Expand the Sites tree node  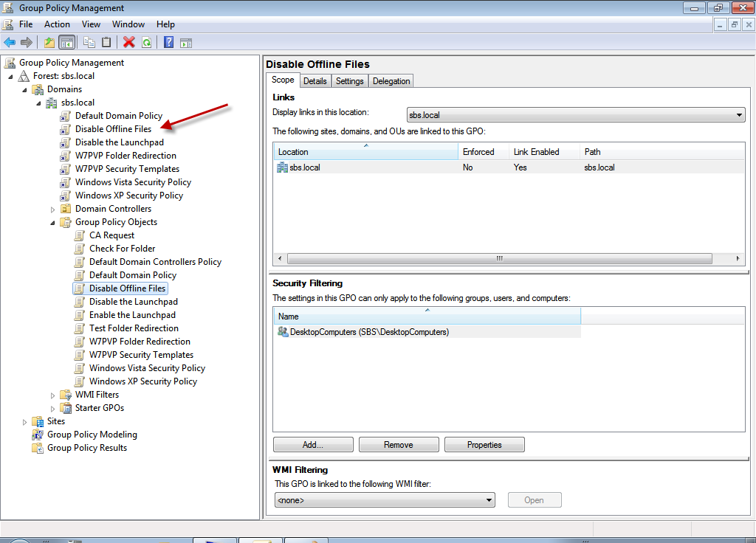pos(24,422)
